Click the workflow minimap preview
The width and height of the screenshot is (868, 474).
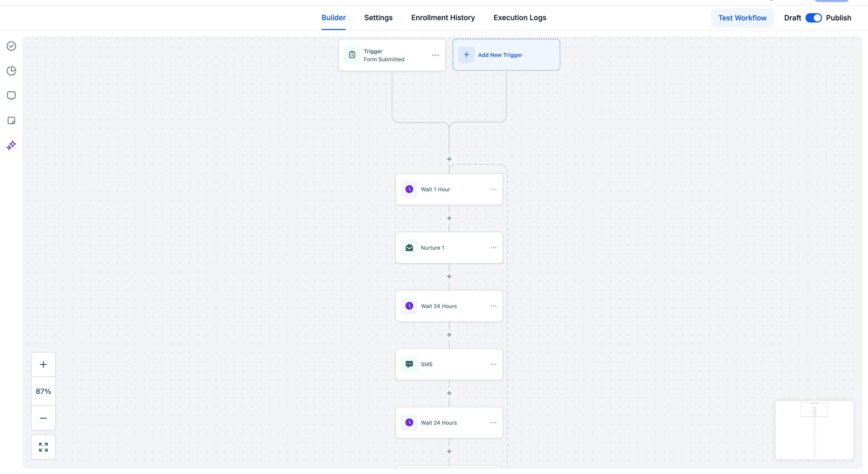814,430
